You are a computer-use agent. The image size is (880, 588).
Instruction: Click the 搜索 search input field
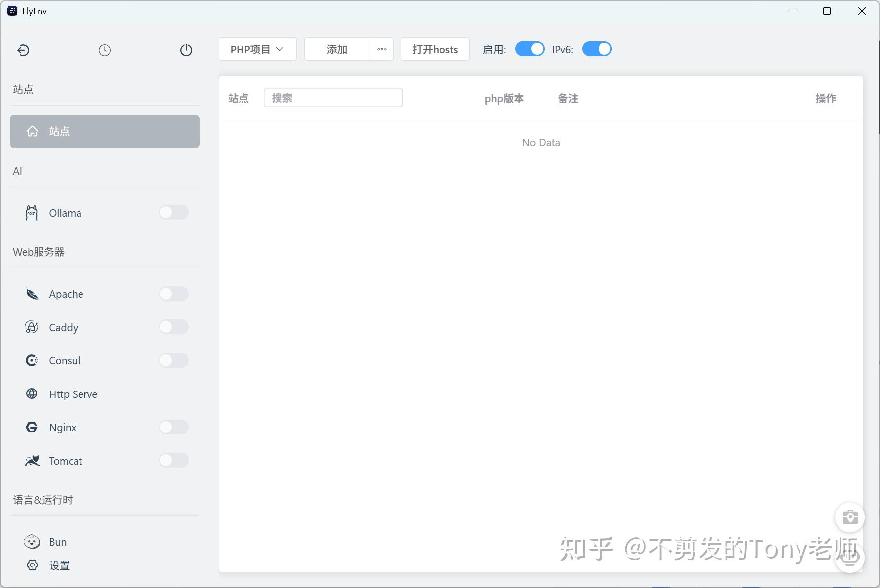pyautogui.click(x=333, y=97)
